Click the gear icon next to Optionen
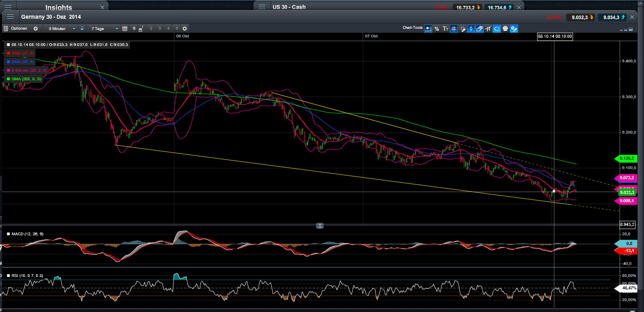Image resolution: width=644 pixels, height=312 pixels. (x=36, y=29)
